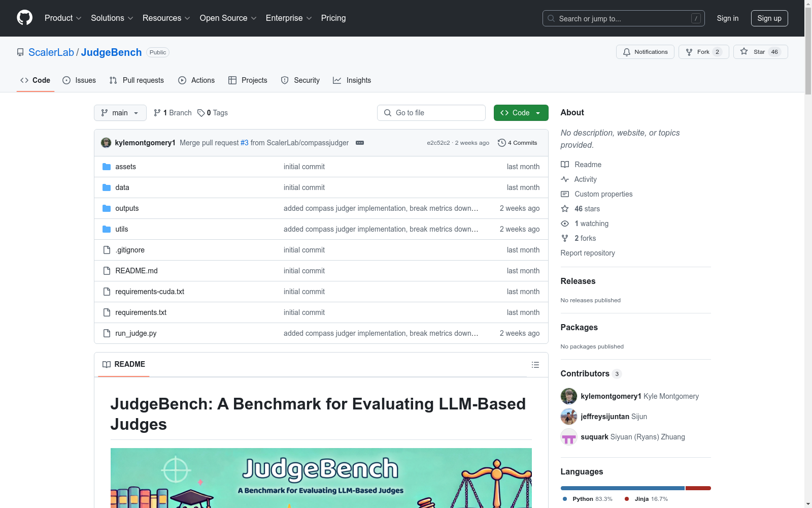Click the README.md file icon
Screen dimensions: 812x508
[107, 271]
